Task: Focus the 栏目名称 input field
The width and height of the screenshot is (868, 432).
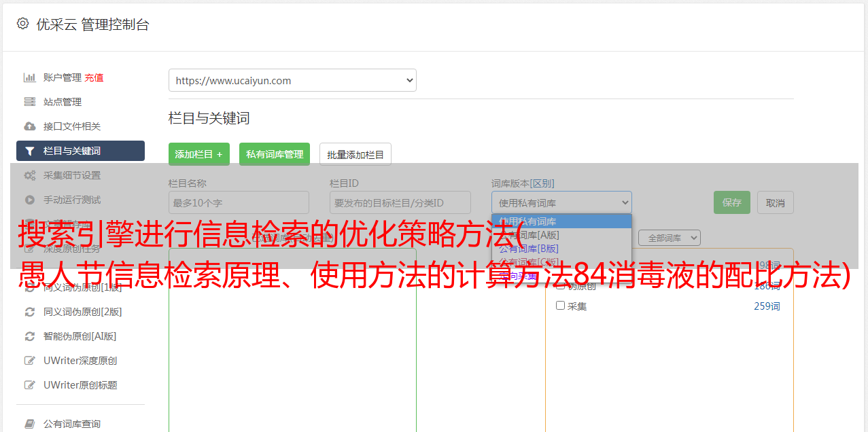Action: point(239,202)
